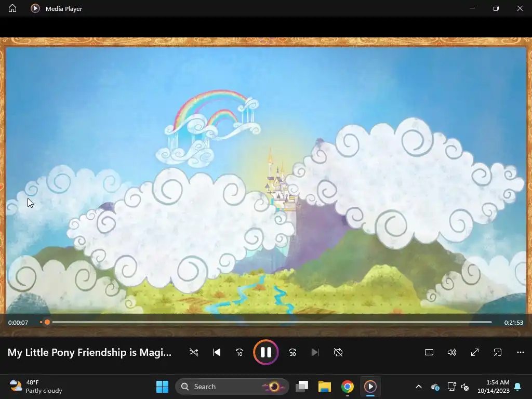532x399 pixels.
Task: Open the notifications bell
Action: [518, 387]
